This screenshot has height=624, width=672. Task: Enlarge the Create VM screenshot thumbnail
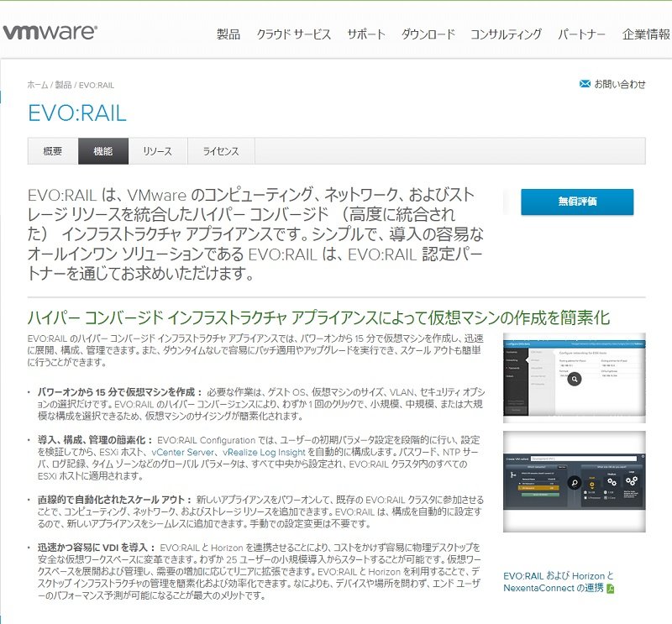coord(575,482)
